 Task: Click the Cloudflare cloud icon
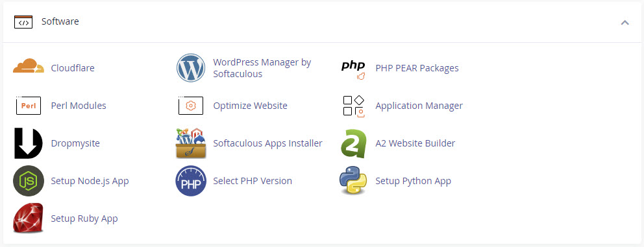[x=29, y=66]
